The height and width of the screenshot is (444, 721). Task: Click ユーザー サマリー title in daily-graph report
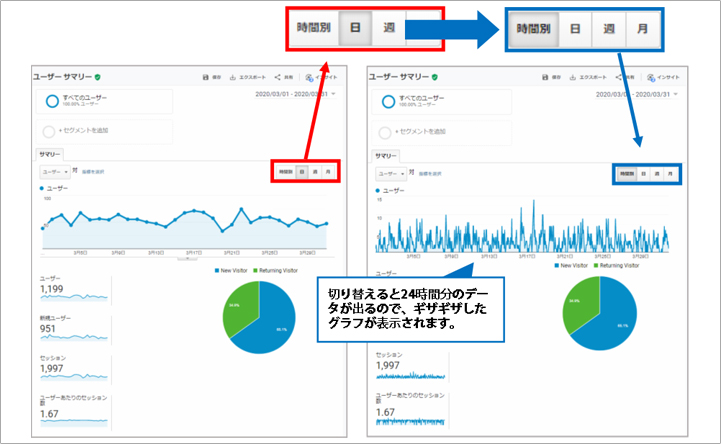coord(62,77)
